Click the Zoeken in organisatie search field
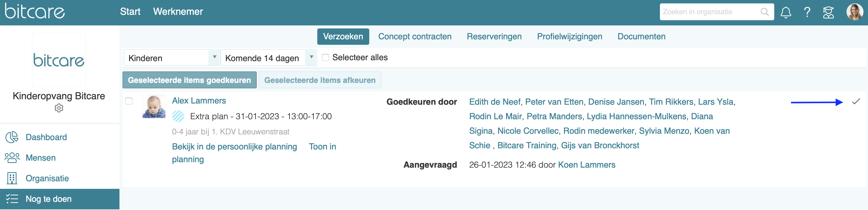The image size is (868, 210). (x=710, y=12)
